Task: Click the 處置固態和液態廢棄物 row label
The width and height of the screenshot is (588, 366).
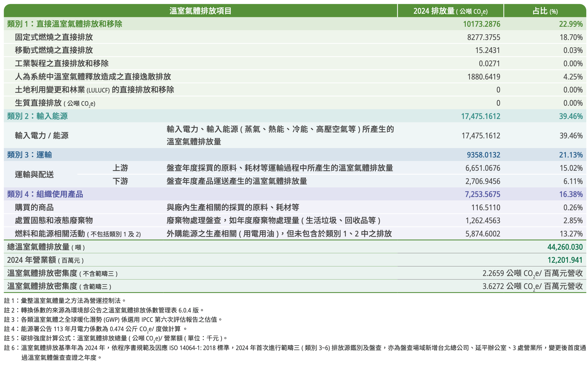Action: (x=54, y=221)
